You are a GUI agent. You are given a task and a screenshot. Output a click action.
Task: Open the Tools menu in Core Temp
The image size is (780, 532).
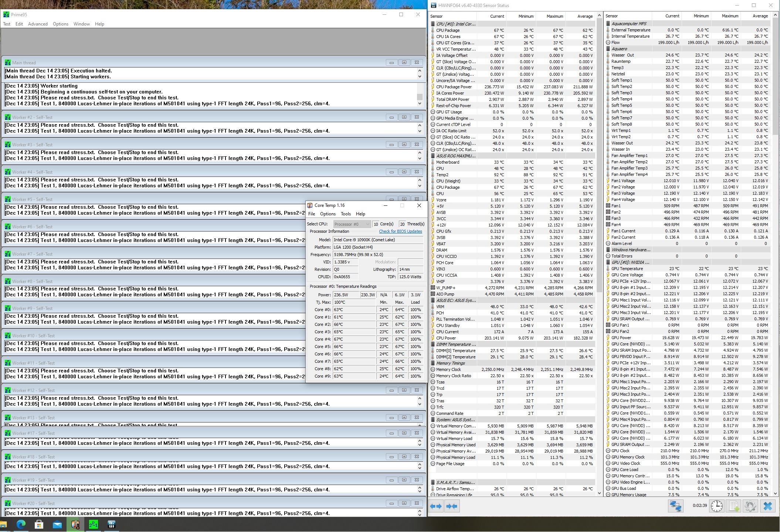pos(346,214)
